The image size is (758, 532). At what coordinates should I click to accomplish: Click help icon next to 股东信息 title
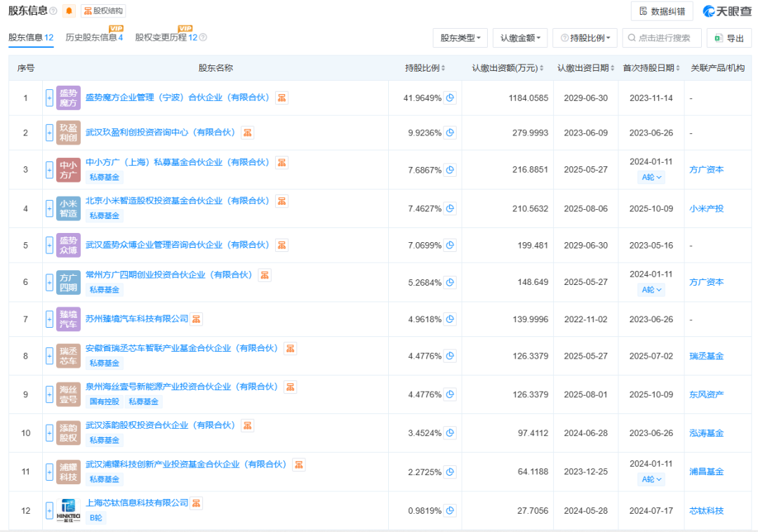tap(54, 11)
